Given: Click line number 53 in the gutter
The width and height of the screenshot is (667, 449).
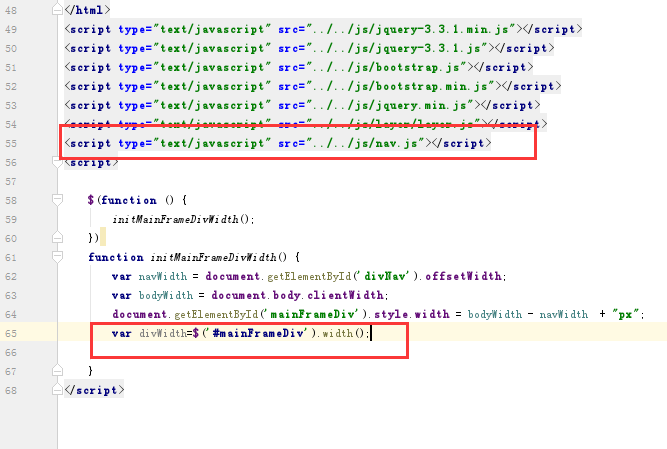Looking at the screenshot, I should tap(11, 105).
